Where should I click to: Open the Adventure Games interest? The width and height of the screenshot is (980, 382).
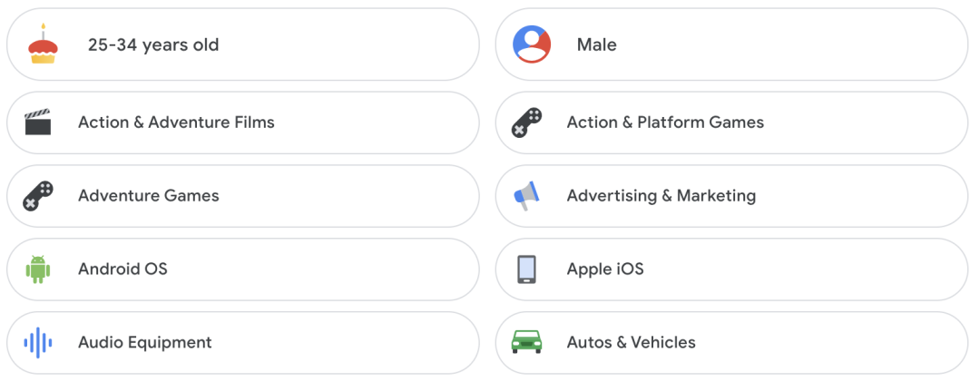(x=243, y=196)
